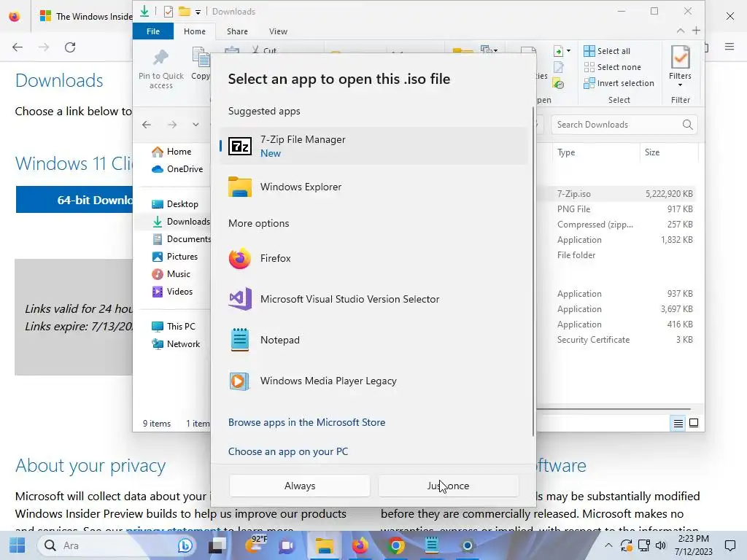Switch to the Home ribbon tab
Screen dimensions: 747x560
point(194,31)
